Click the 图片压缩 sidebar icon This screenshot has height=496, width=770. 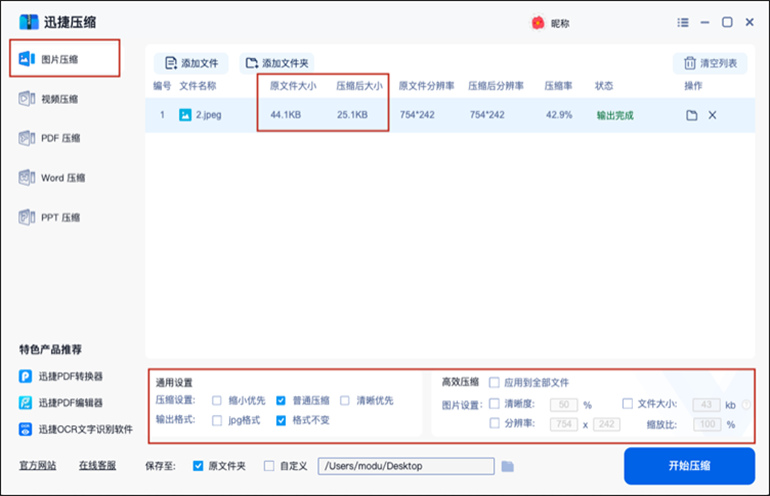27,59
